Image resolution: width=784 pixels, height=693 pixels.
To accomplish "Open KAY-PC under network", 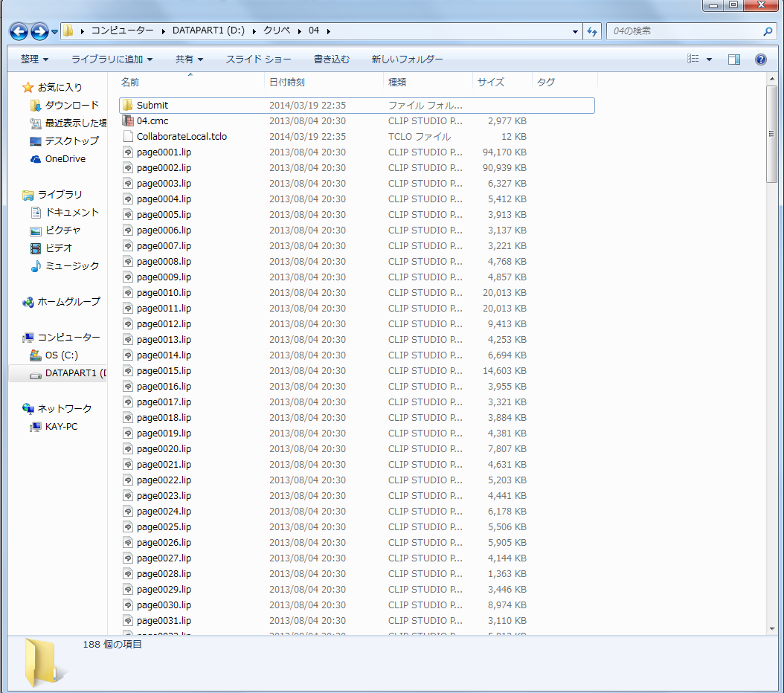I will tap(61, 427).
